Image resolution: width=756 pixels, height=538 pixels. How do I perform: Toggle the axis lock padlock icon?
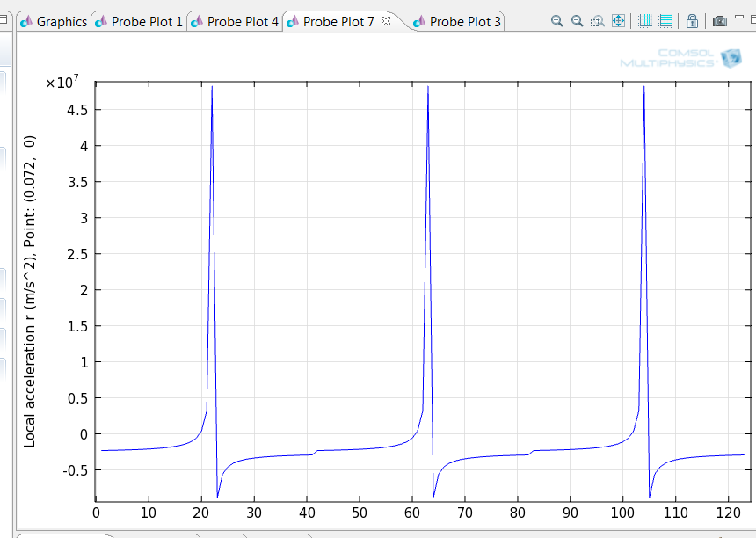pyautogui.click(x=693, y=21)
